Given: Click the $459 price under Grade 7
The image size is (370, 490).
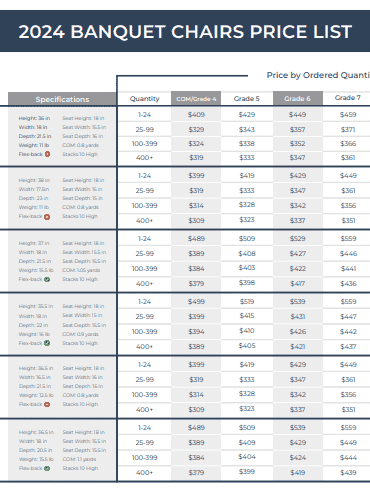Looking at the screenshot, I should pyautogui.click(x=348, y=115).
